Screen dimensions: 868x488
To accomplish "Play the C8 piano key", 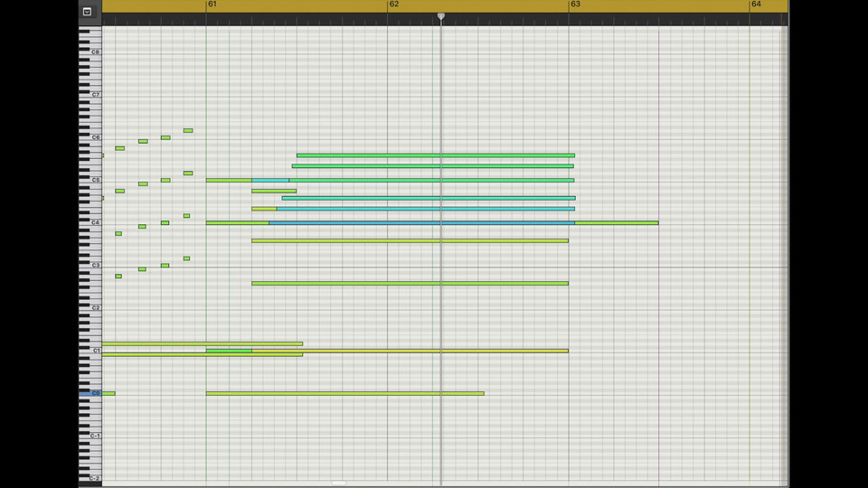I will [90, 52].
